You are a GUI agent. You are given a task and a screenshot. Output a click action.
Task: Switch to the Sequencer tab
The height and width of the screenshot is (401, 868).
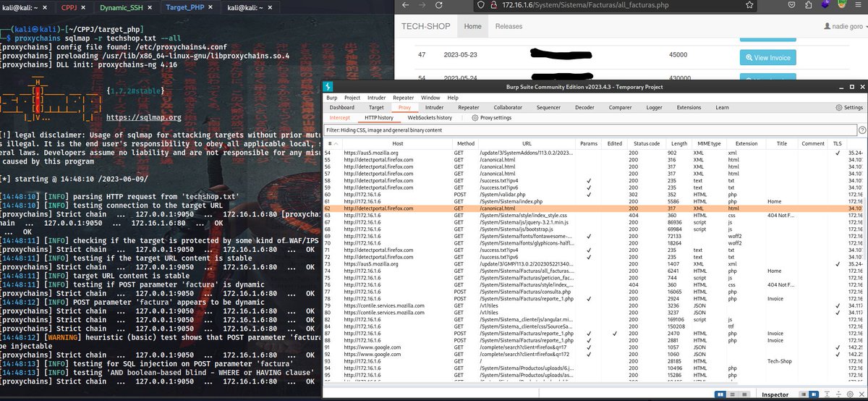(548, 107)
